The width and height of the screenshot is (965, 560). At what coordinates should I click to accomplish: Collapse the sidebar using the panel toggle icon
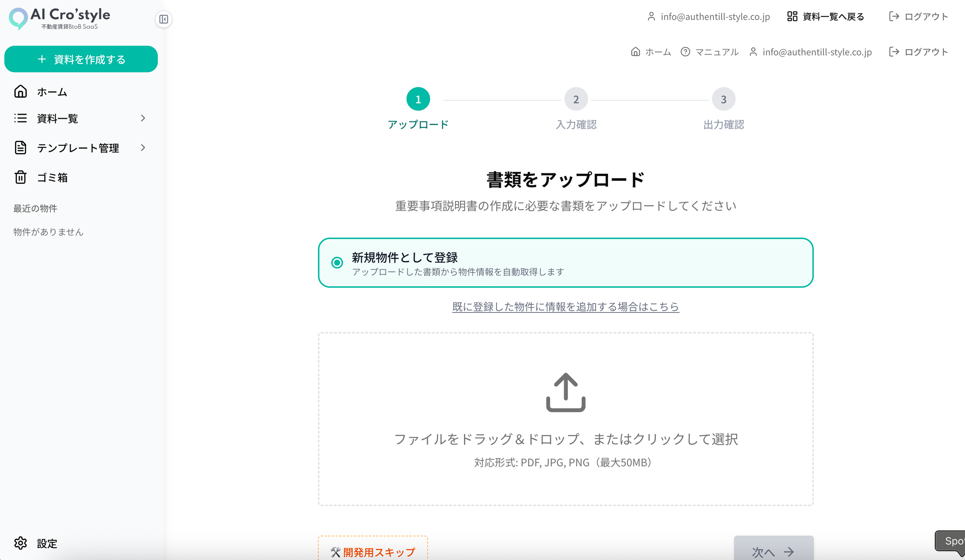[164, 19]
